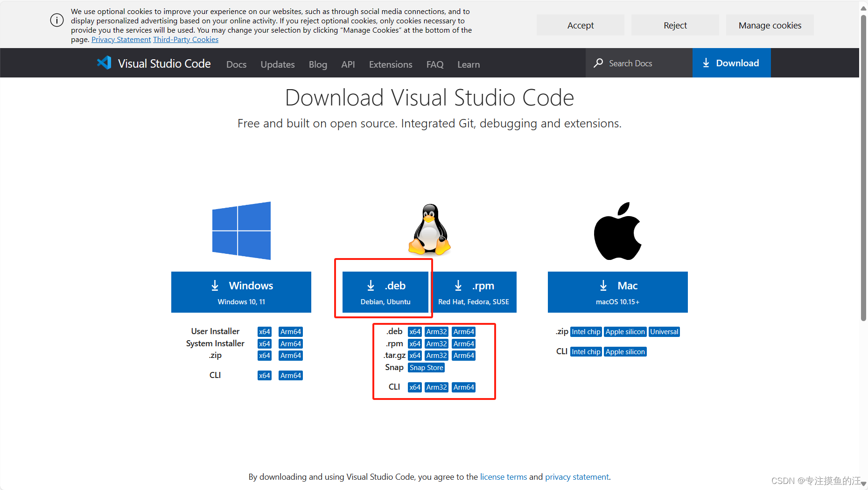This screenshot has width=868, height=490.
Task: Select x64 for Linux .deb
Action: pos(415,332)
